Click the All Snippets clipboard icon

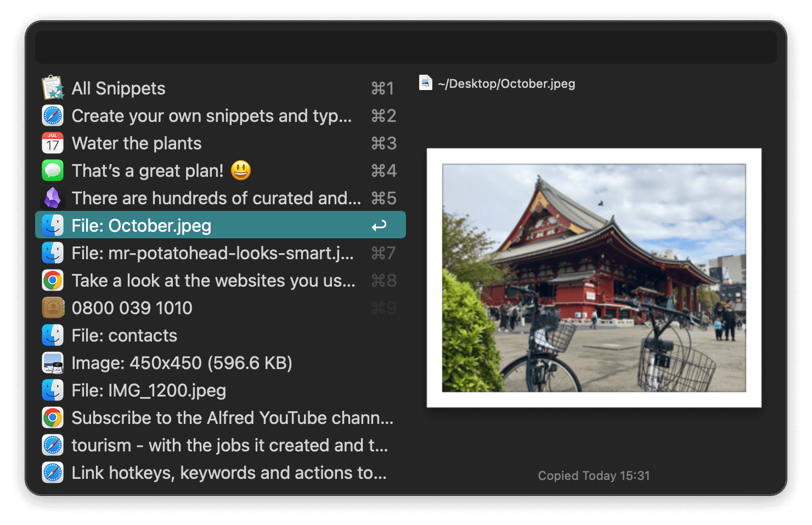(x=53, y=88)
